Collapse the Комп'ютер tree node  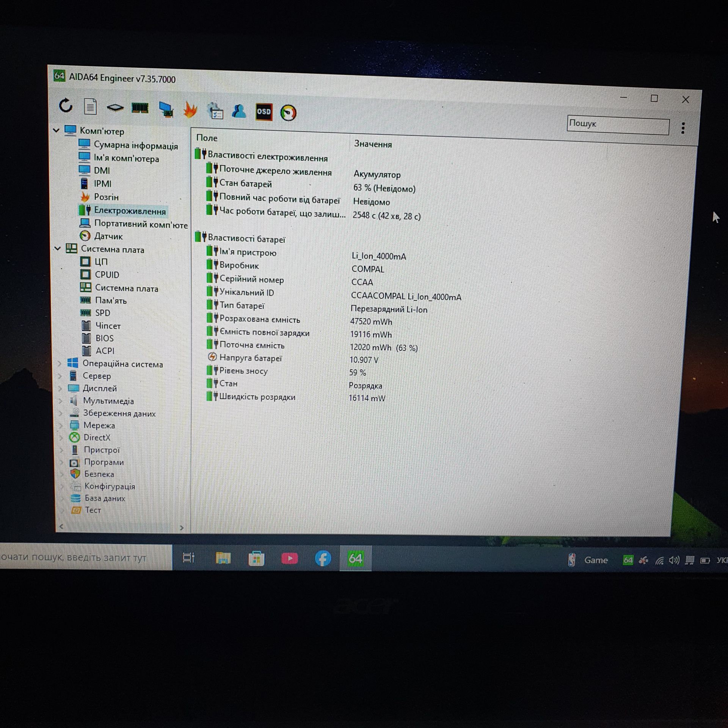coord(56,130)
